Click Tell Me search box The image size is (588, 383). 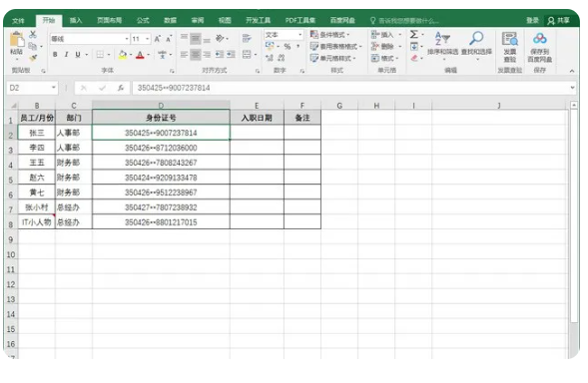click(x=404, y=21)
